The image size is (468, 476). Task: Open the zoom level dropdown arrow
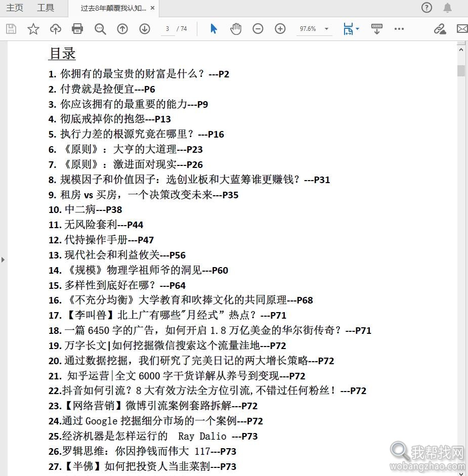[326, 29]
